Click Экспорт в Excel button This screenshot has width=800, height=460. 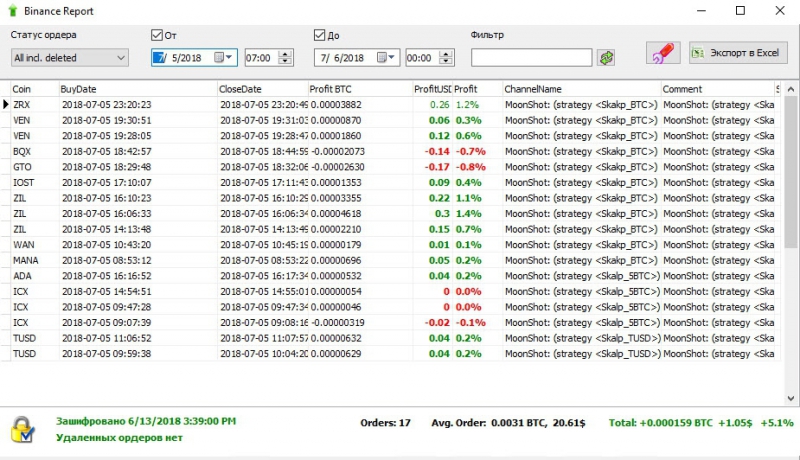point(738,53)
